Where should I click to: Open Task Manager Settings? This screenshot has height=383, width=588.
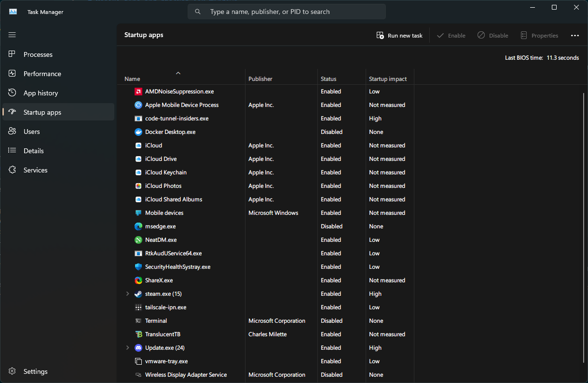(x=58, y=371)
